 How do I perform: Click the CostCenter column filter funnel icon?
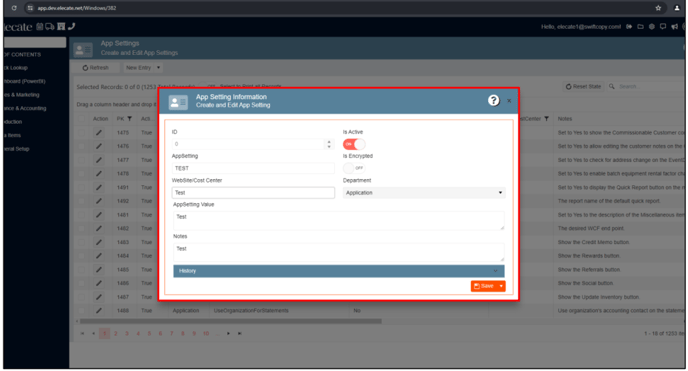[546, 118]
